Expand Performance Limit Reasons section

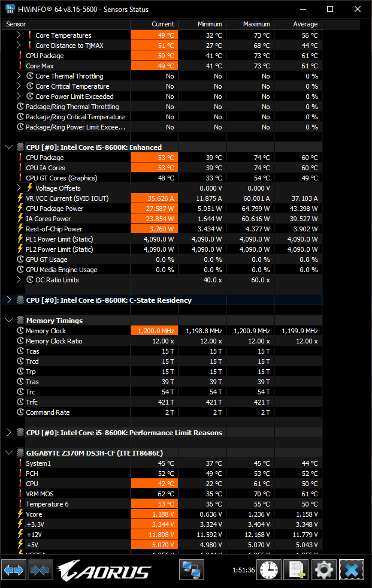pos(9,432)
